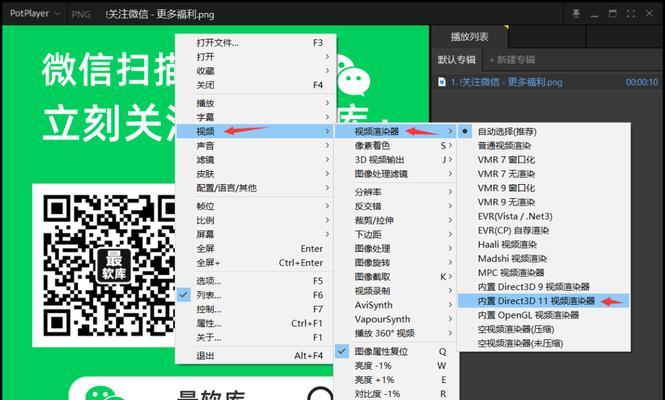665x400 pixels.
Task: Toggle fullscreen via title bar icon
Action: [631, 14]
